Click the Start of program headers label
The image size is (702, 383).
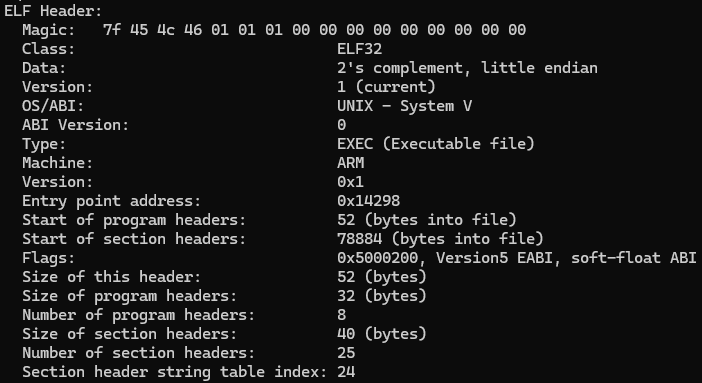(x=134, y=220)
